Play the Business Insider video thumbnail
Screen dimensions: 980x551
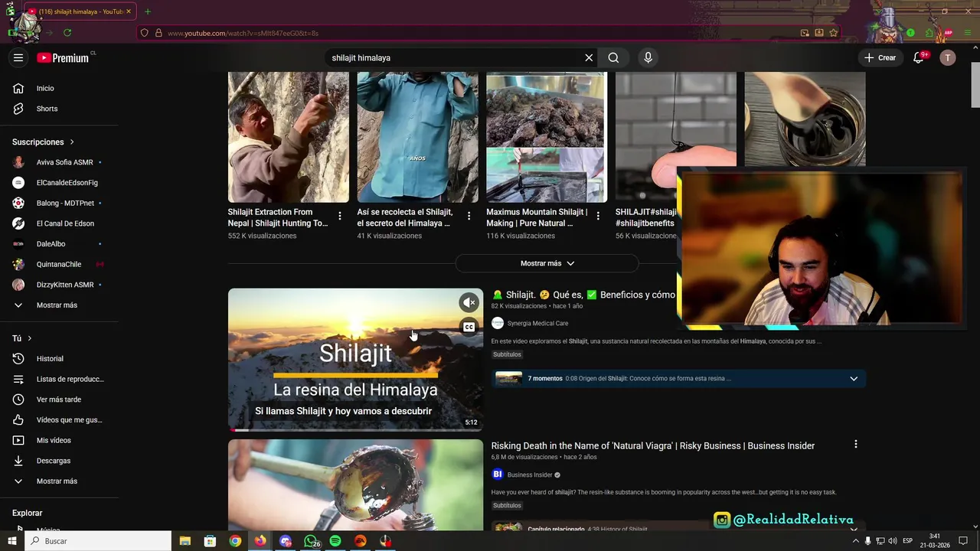(355, 485)
